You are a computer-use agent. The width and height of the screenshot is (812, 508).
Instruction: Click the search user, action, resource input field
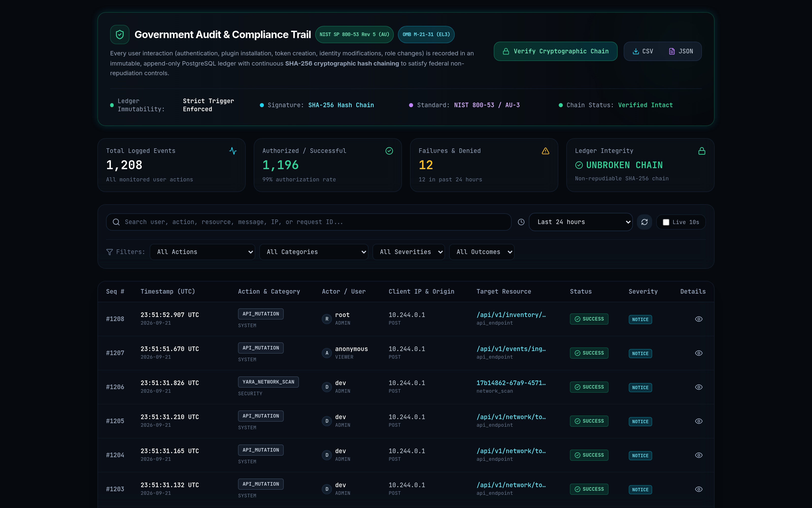coord(309,222)
